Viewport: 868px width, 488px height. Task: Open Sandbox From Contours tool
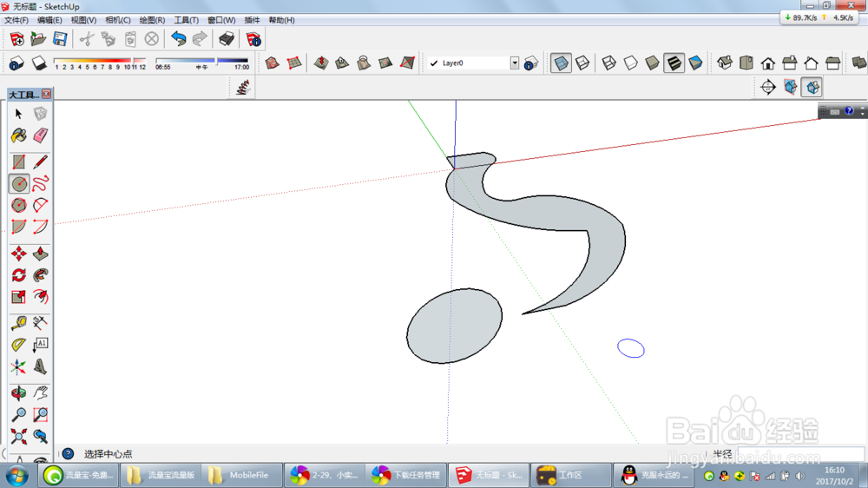click(x=272, y=63)
